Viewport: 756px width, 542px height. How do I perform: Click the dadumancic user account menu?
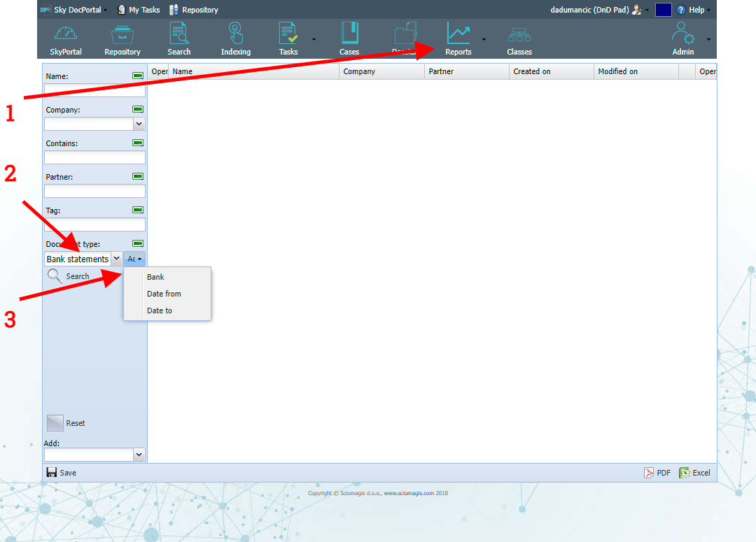599,10
